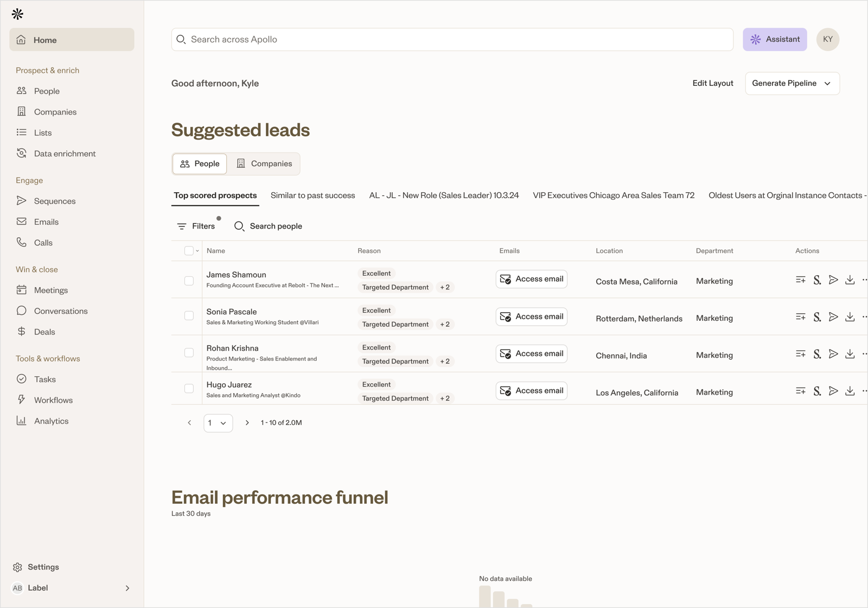Check the Sonia Pascale row checkbox
Image resolution: width=868 pixels, height=608 pixels.
tap(189, 315)
